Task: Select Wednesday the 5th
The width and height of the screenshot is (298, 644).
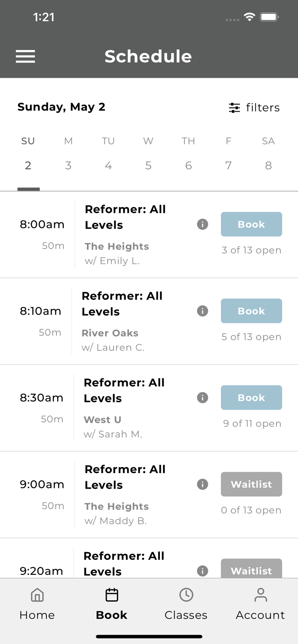Action: point(148,165)
